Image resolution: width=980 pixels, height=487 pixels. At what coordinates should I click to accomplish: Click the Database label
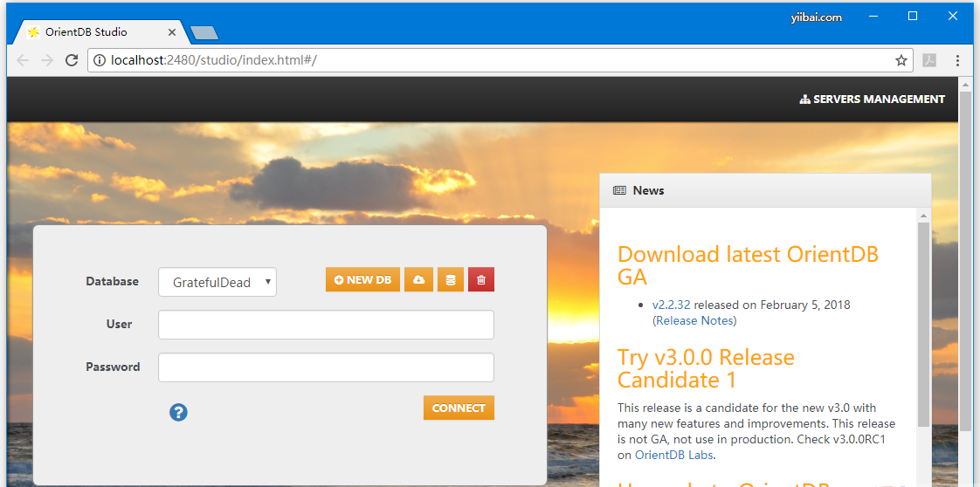tap(112, 281)
